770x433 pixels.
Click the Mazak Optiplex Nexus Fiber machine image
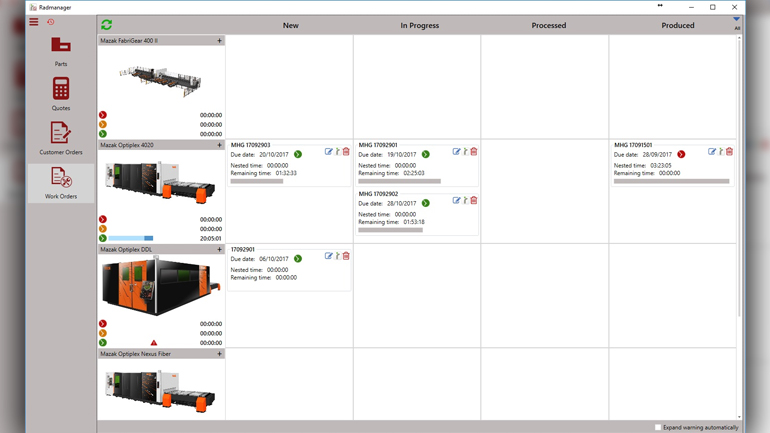(x=161, y=390)
